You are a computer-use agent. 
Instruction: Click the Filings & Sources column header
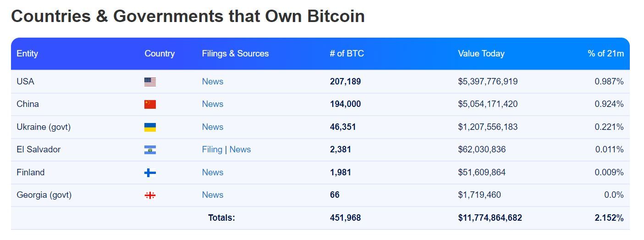(235, 53)
